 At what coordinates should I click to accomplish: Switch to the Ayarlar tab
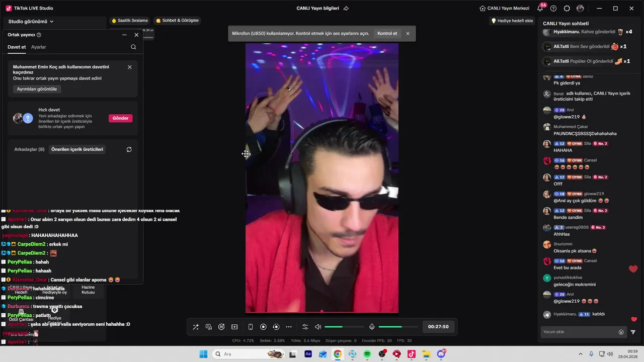(39, 47)
